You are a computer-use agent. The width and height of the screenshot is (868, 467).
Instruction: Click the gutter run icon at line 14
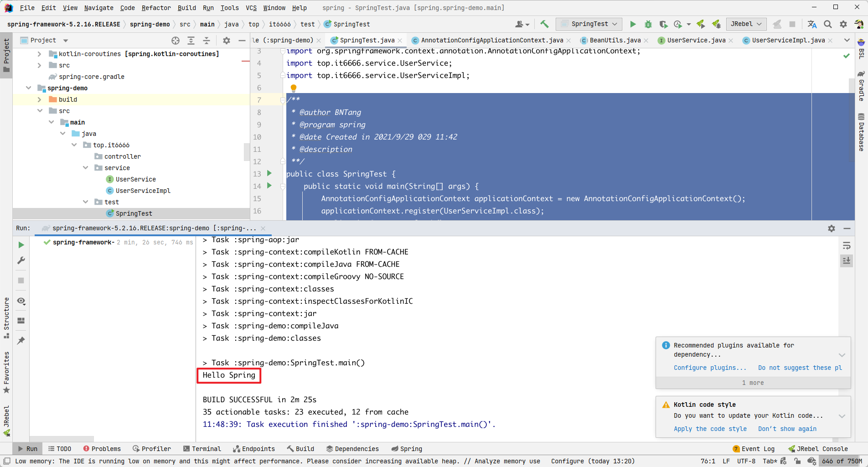[x=269, y=186]
